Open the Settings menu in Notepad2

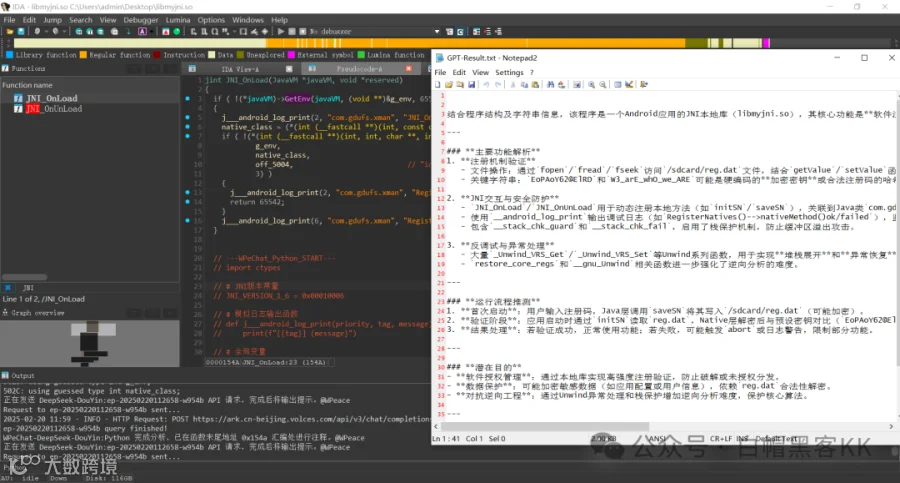[509, 72]
